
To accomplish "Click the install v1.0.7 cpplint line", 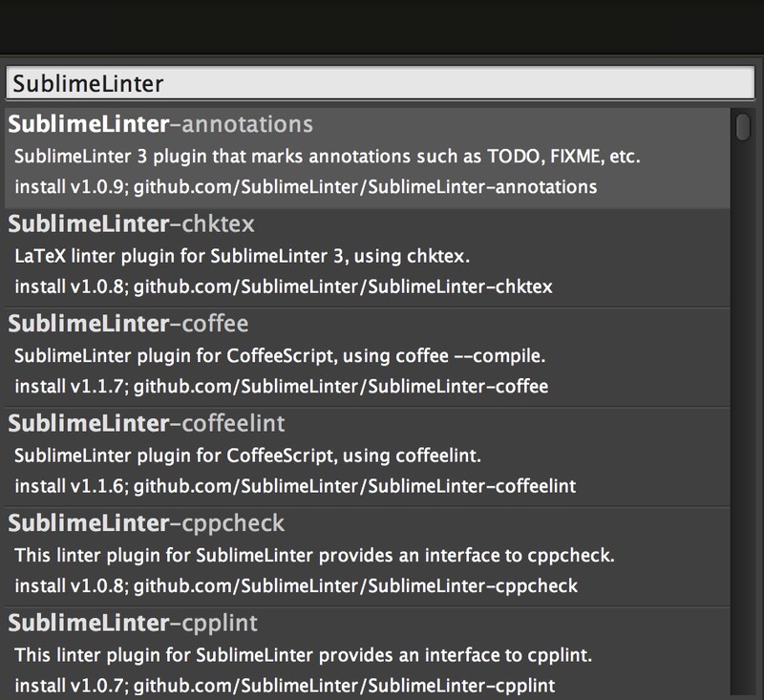I will pyautogui.click(x=285, y=686).
